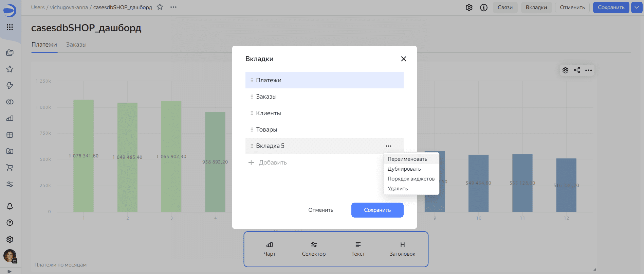
Task: Open the collections icon in sidebar
Action: click(10, 53)
